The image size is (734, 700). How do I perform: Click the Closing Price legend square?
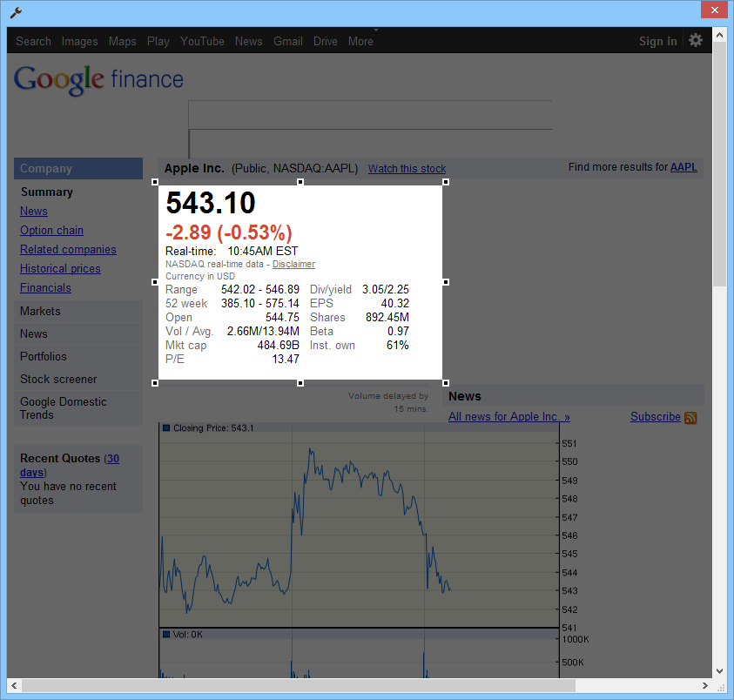[x=165, y=427]
